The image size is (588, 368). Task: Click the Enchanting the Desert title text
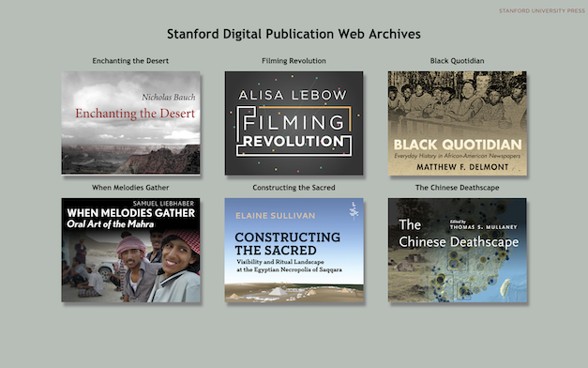pos(130,61)
